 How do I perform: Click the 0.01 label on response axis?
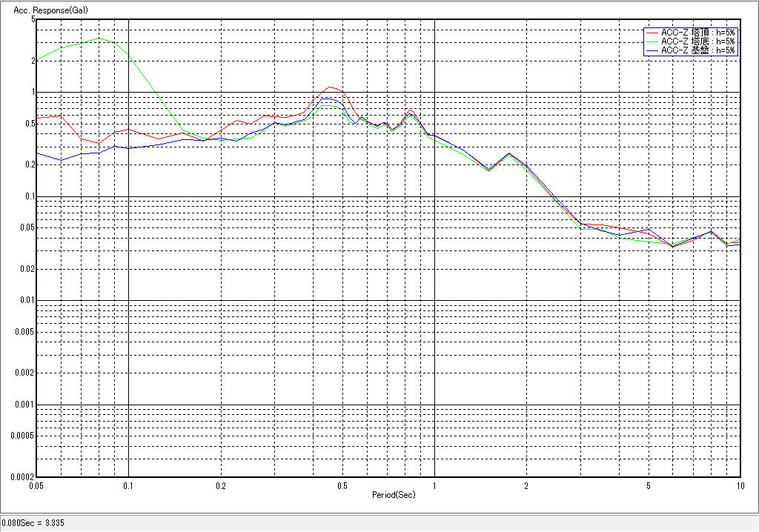coord(27,302)
